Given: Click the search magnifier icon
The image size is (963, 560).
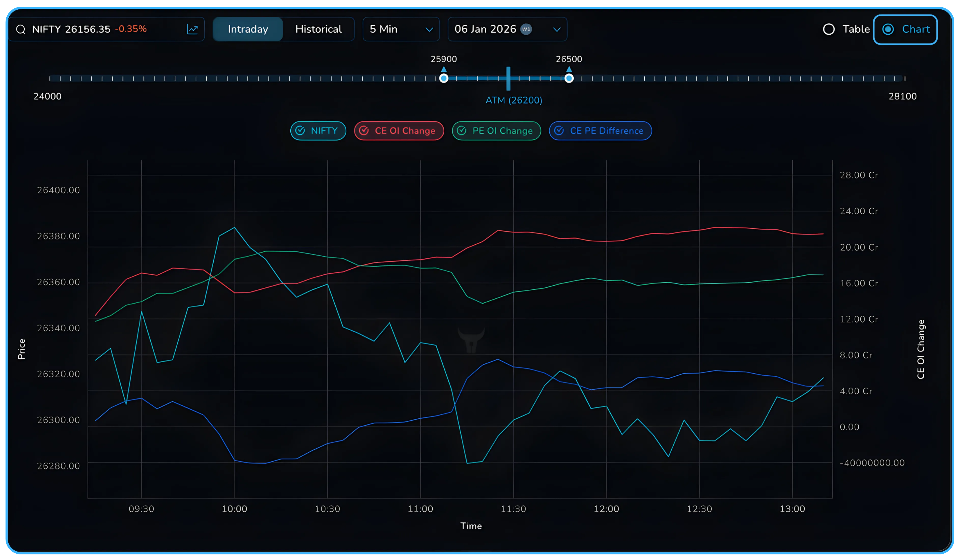Looking at the screenshot, I should click(x=21, y=29).
